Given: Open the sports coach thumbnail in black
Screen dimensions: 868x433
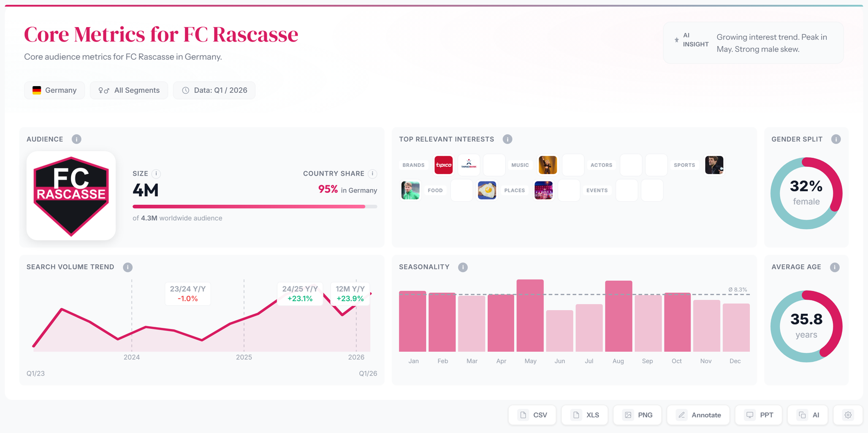Looking at the screenshot, I should [714, 165].
